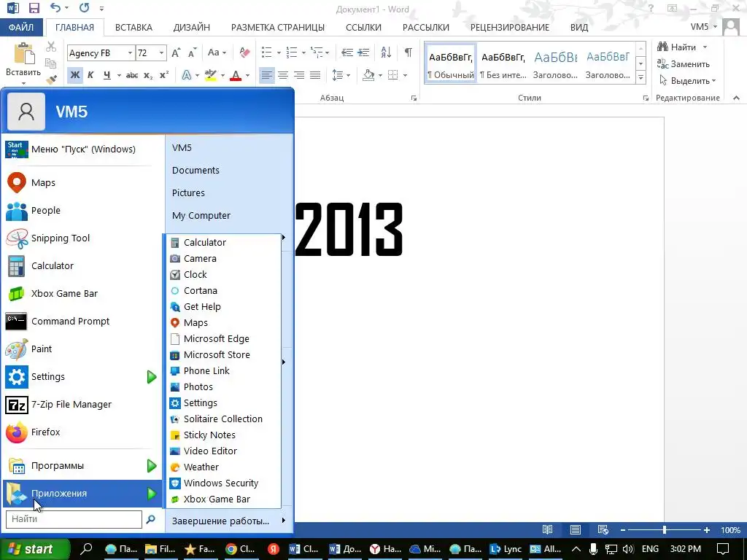
Task: Click the bullets list icon
Action: tap(267, 52)
